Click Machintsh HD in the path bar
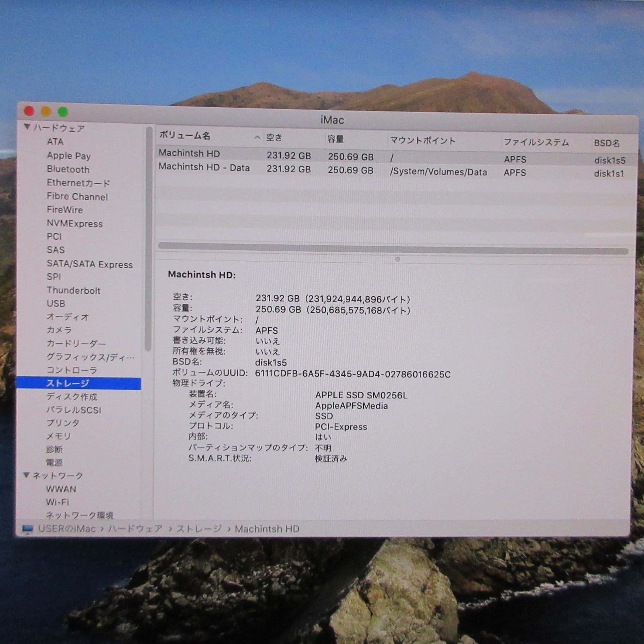Screen dimensions: 644x644 click(x=267, y=529)
